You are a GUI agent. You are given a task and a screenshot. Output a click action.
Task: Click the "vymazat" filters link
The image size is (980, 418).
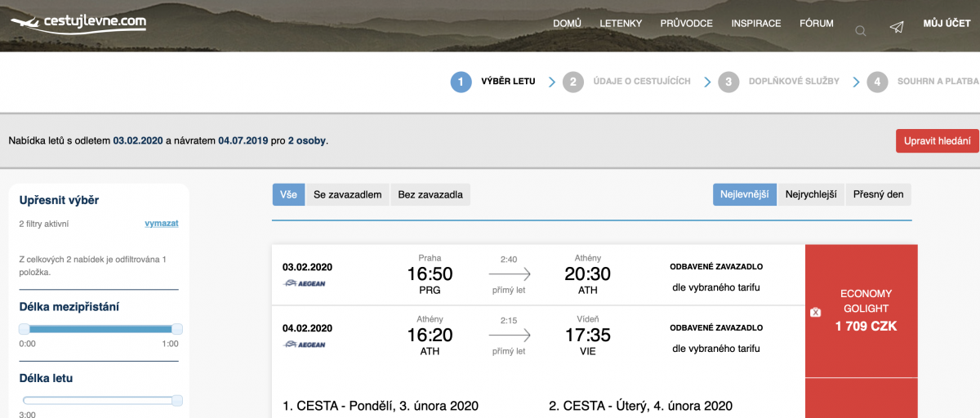[162, 223]
